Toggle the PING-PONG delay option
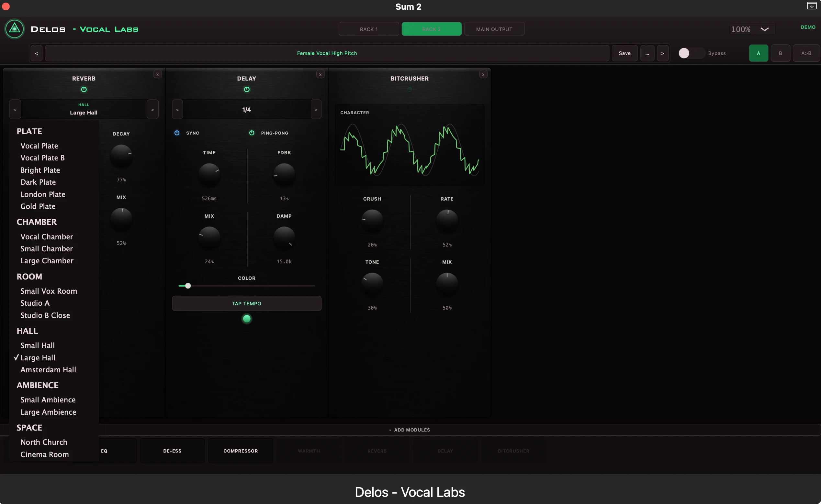This screenshot has height=504, width=821. tap(252, 133)
